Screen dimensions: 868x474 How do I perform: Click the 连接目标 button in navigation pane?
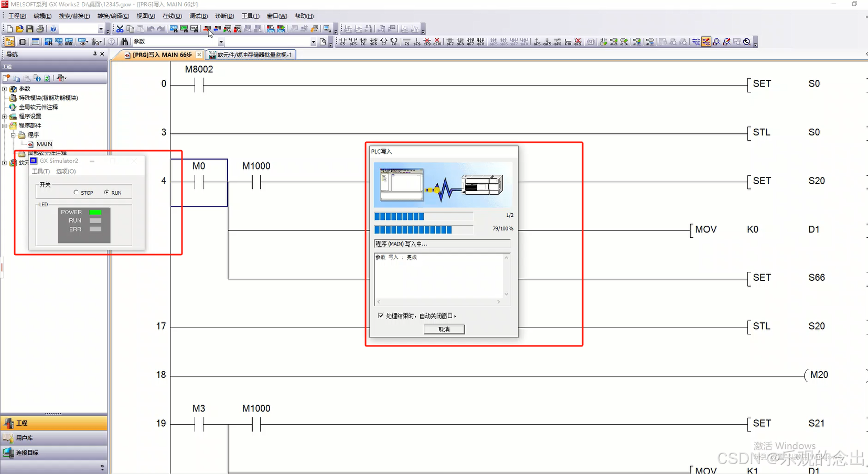pos(54,452)
